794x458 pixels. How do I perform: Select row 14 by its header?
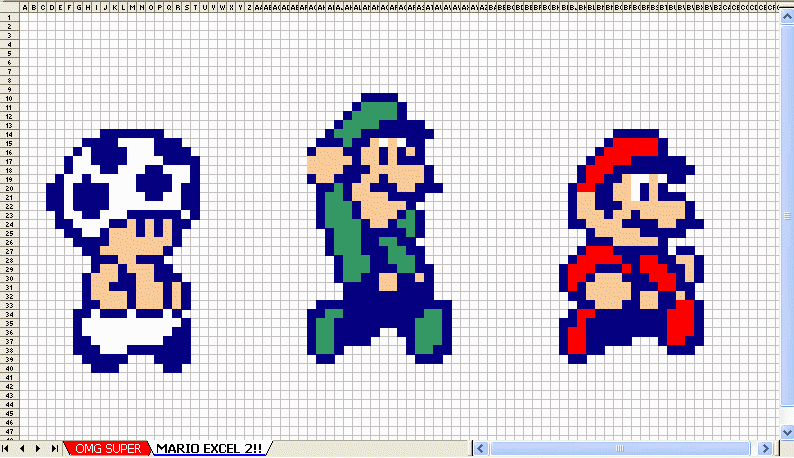coord(10,134)
